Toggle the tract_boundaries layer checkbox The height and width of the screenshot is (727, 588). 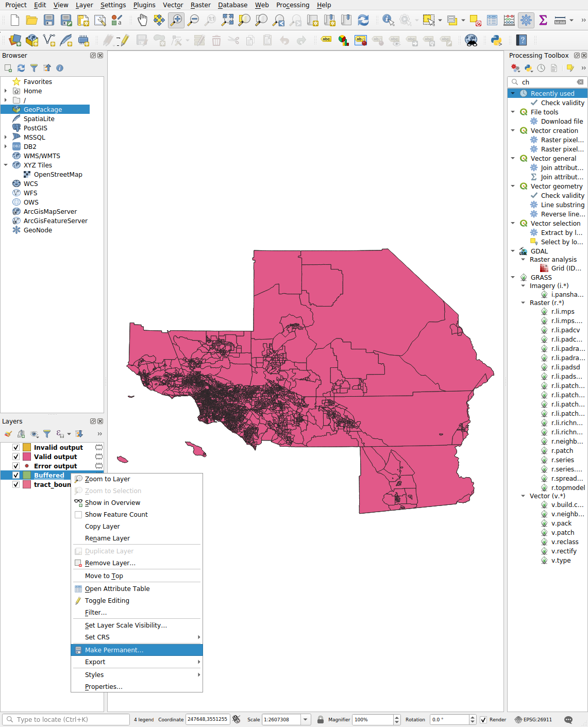pos(16,484)
